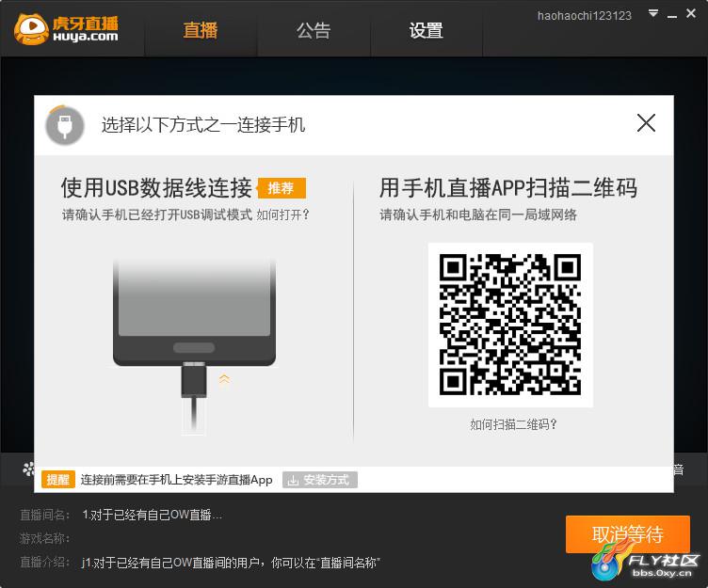Screen dimensions: 708x588
Task: Click the Huya.com logo
Action: pyautogui.click(x=66, y=29)
